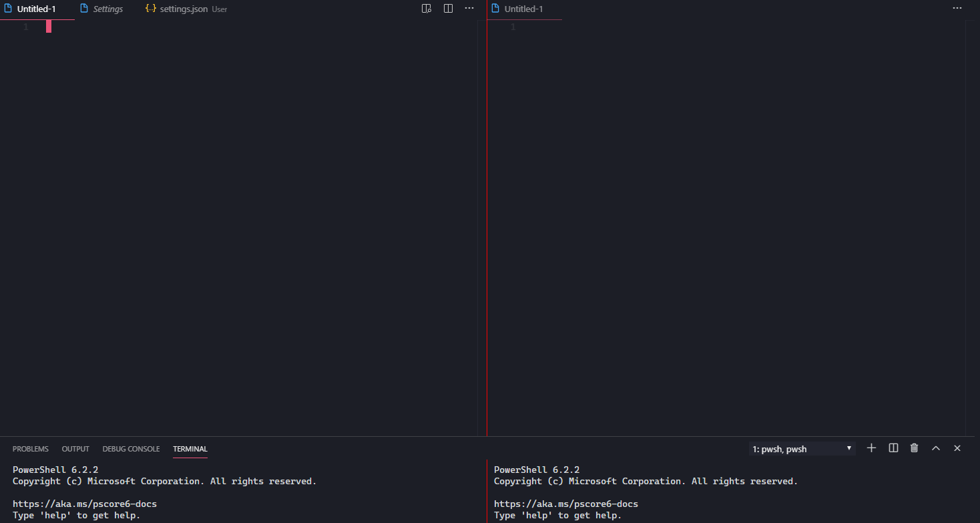Close the panel with the X icon
This screenshot has height=523, width=980.
957,448
